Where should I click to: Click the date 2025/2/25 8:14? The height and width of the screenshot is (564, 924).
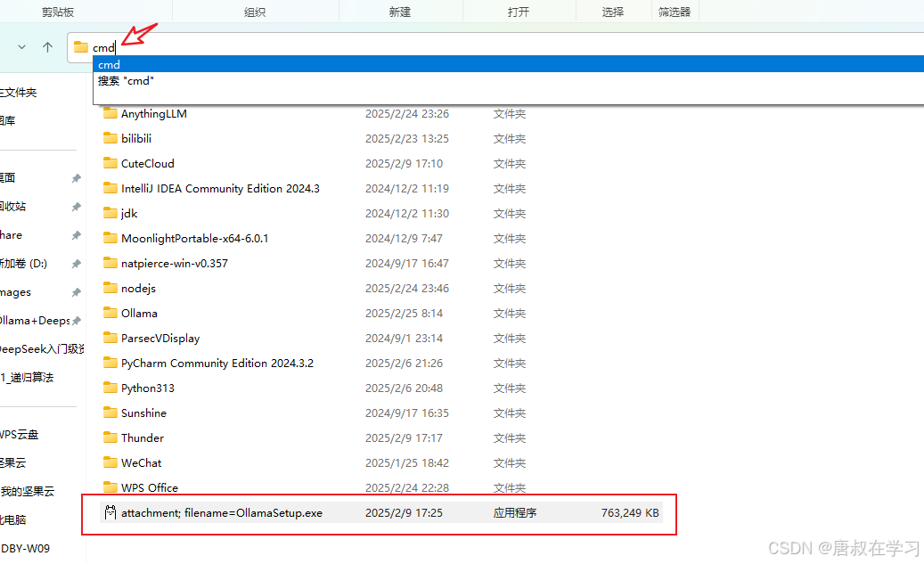click(404, 313)
